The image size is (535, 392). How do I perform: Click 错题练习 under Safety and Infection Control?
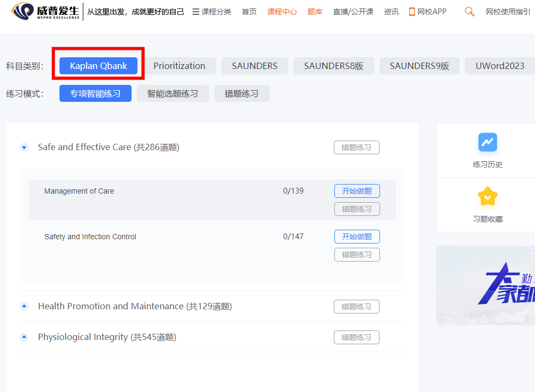pyautogui.click(x=357, y=255)
